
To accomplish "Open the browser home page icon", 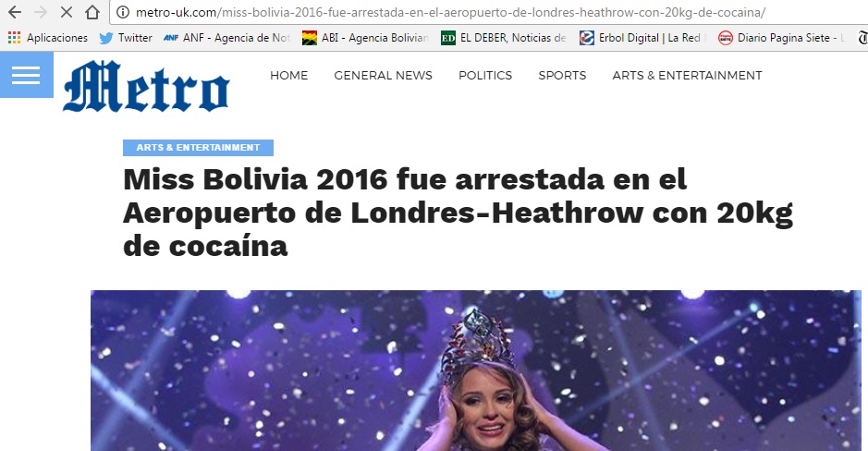I will (92, 12).
